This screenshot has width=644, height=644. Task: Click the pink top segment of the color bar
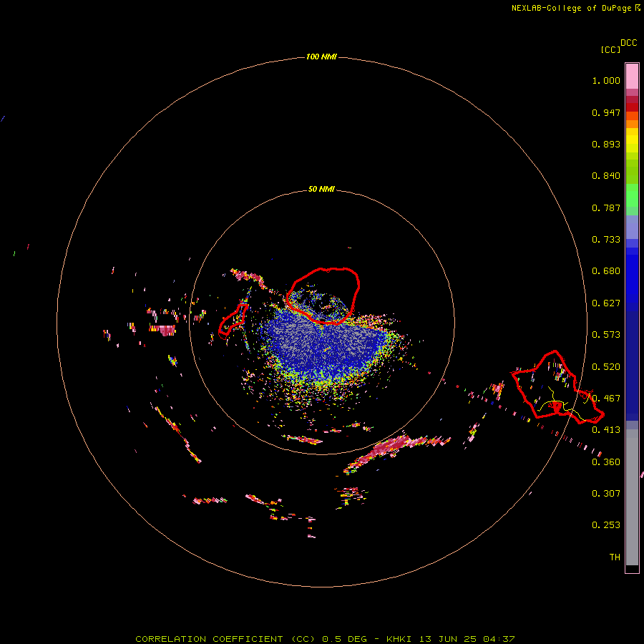pyautogui.click(x=632, y=76)
